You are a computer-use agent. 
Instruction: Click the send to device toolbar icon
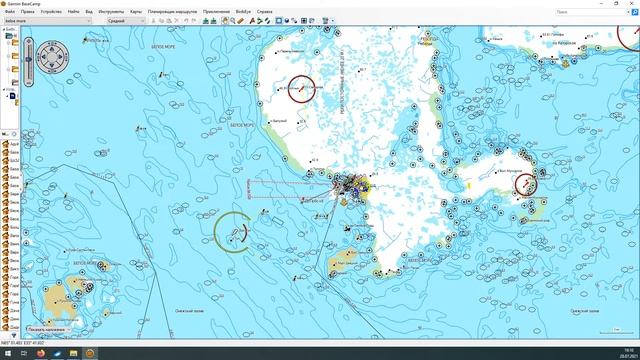206,20
